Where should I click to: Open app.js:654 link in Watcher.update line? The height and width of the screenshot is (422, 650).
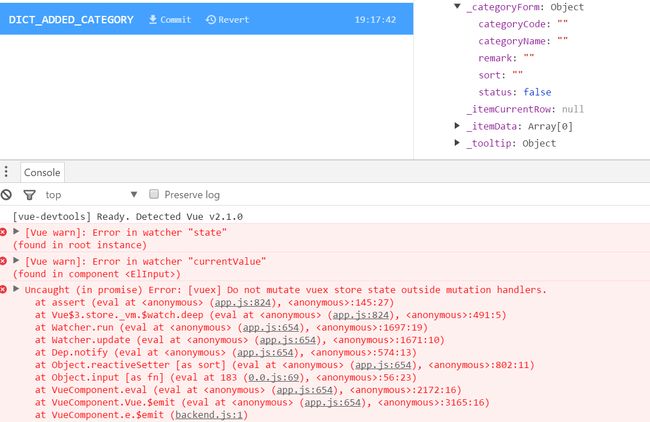pyautogui.click(x=288, y=340)
